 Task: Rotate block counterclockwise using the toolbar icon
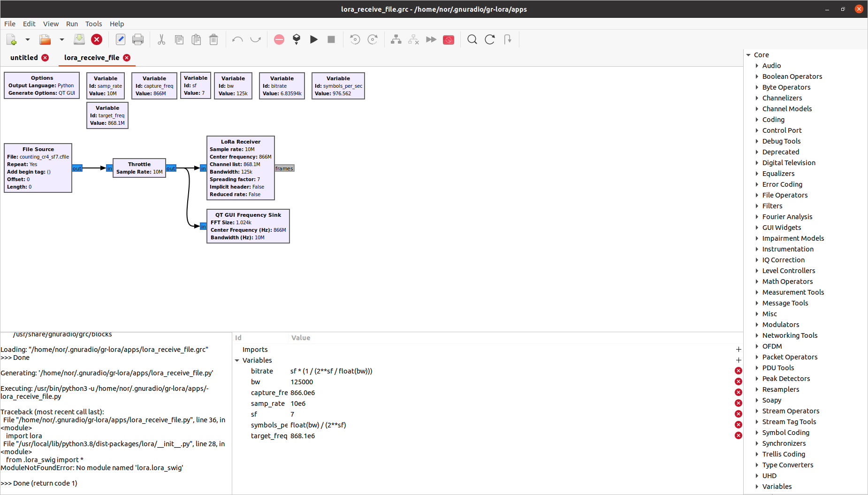click(x=355, y=39)
